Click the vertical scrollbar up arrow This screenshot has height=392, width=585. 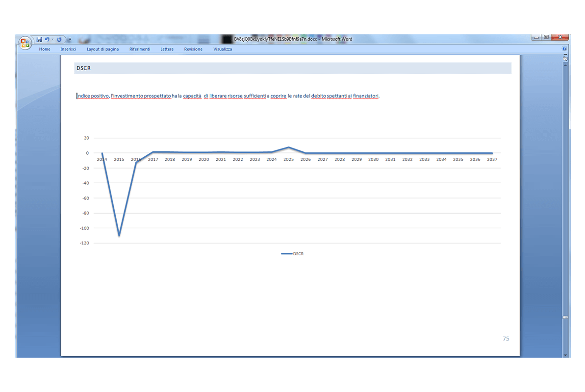(x=565, y=65)
